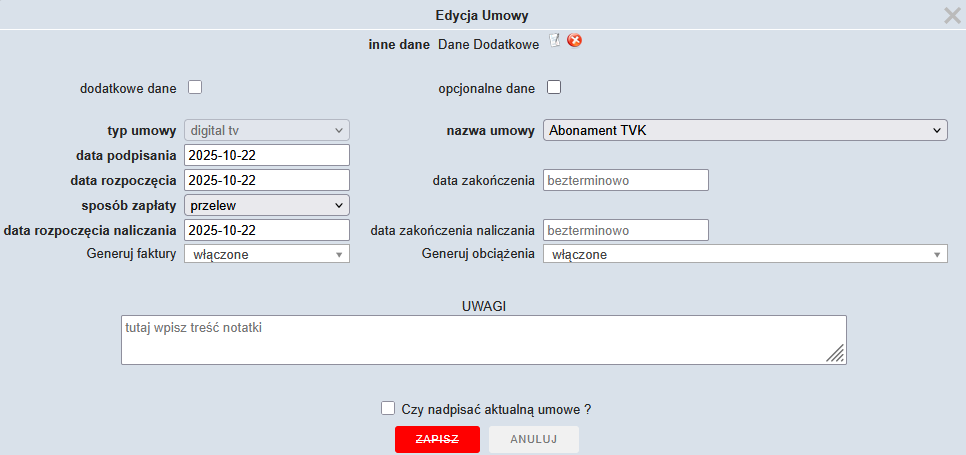This screenshot has width=966, height=455.
Task: Expand the Generuj obciążenia dropdown
Action: pos(744,255)
